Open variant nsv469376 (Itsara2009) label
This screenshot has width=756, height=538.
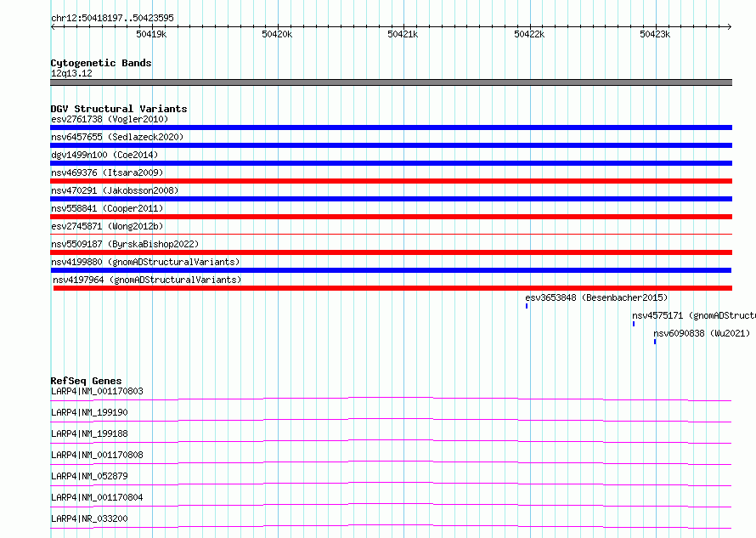pyautogui.click(x=107, y=173)
